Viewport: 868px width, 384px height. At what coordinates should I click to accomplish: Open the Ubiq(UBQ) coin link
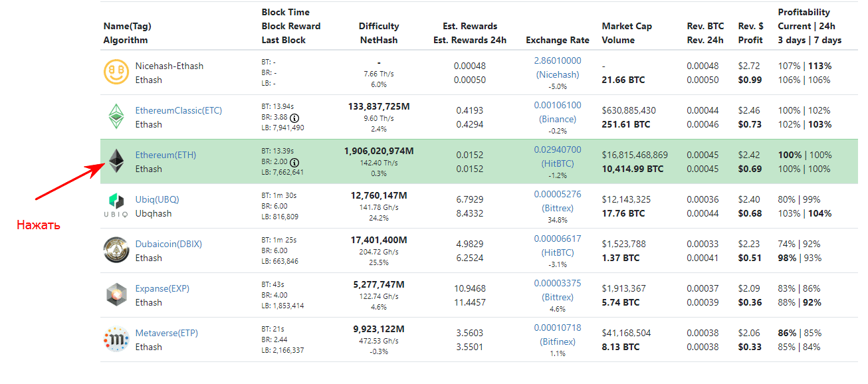(158, 199)
